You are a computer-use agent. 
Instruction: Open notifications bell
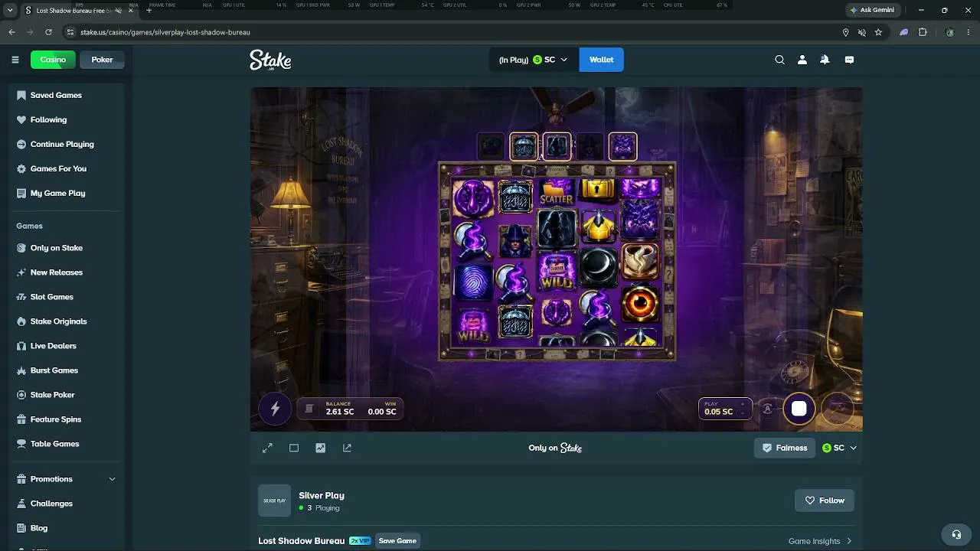pyautogui.click(x=825, y=60)
